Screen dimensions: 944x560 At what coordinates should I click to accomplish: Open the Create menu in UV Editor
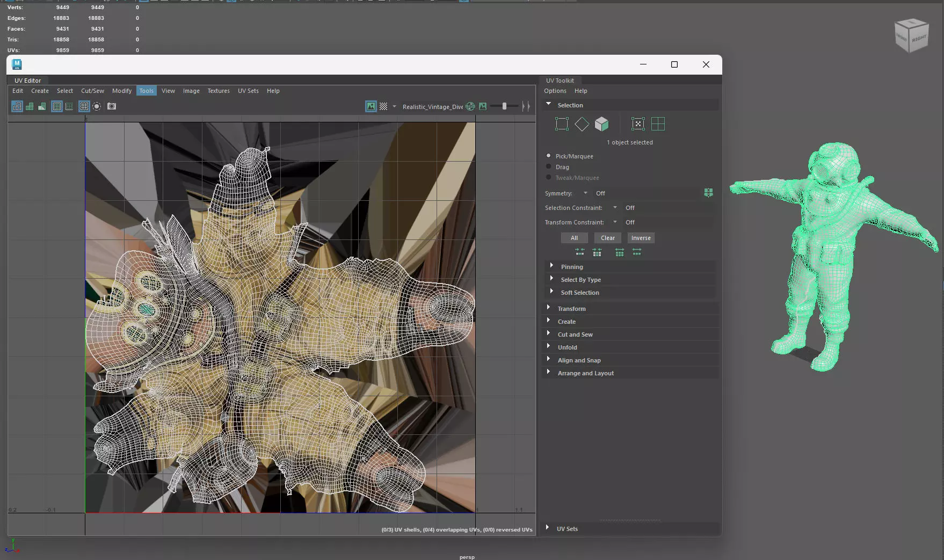[40, 91]
